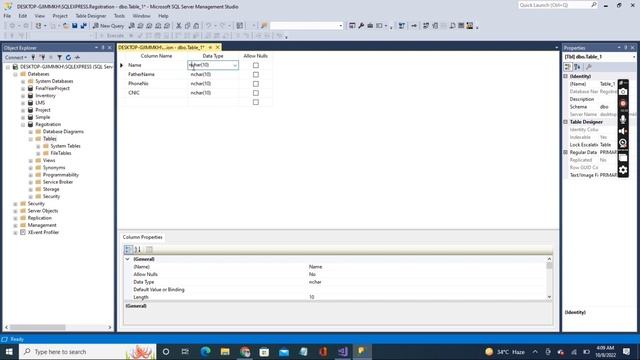Collapse the Databases tree node
Screen dimensions: 640x360
pos(15,74)
